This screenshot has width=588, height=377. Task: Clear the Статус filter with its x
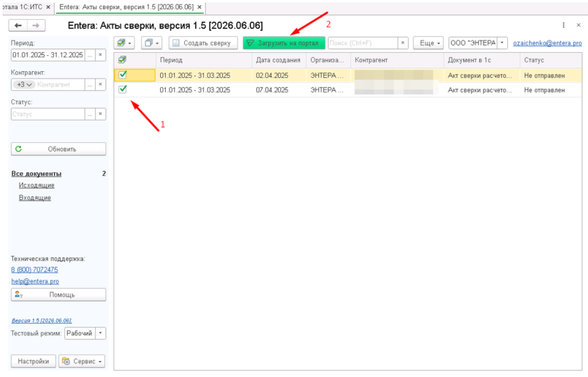(101, 114)
